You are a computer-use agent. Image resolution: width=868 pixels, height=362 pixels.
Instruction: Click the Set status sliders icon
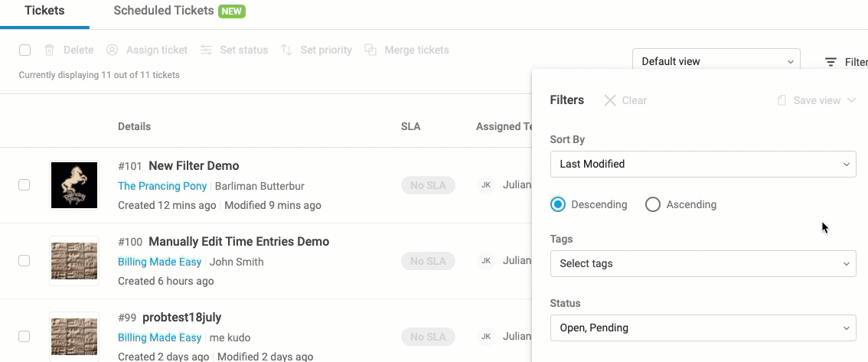(x=206, y=50)
